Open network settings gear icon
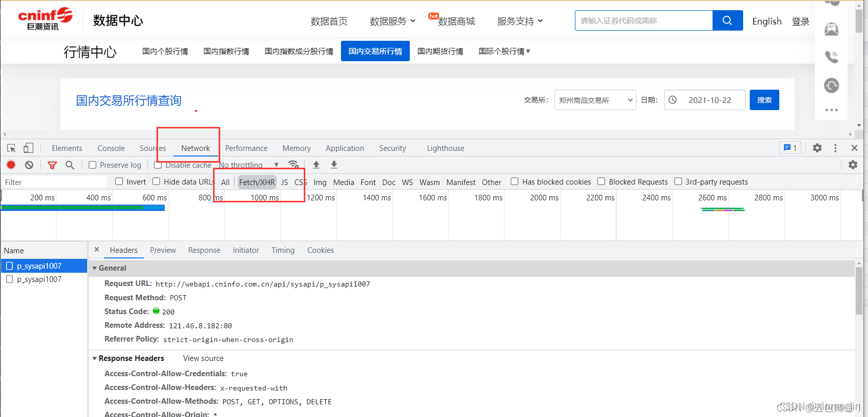Image resolution: width=868 pixels, height=417 pixels. point(853,165)
